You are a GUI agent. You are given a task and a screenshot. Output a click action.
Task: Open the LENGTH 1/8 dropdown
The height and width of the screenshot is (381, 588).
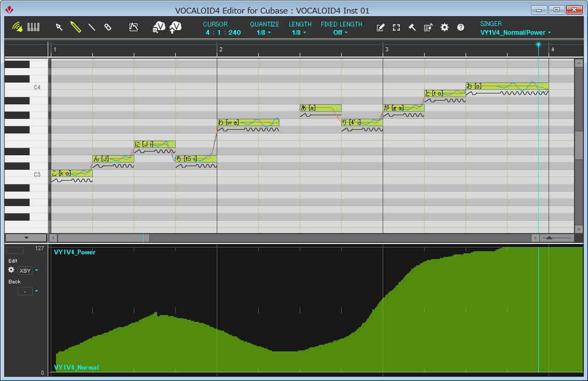299,33
